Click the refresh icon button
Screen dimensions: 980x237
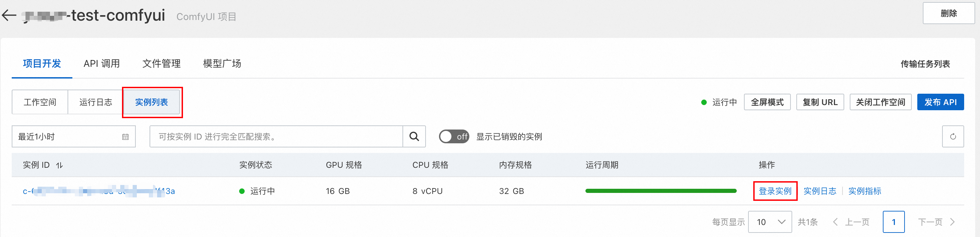(x=953, y=136)
